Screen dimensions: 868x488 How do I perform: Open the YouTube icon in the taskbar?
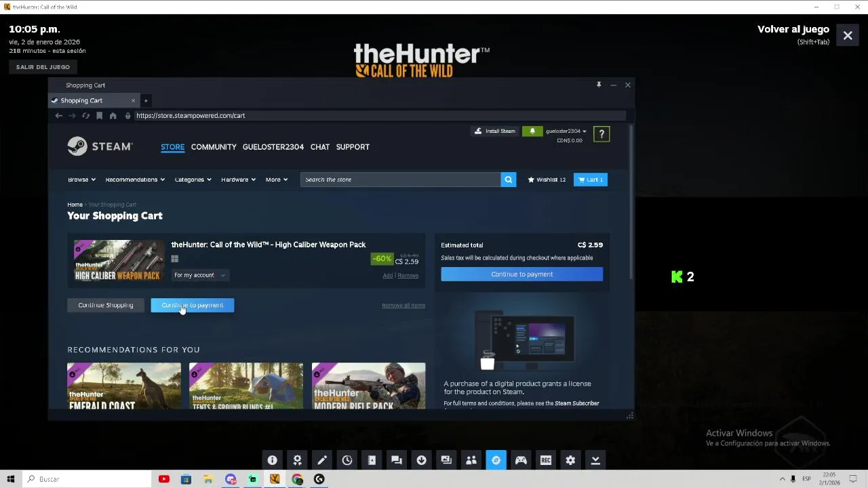tap(163, 479)
